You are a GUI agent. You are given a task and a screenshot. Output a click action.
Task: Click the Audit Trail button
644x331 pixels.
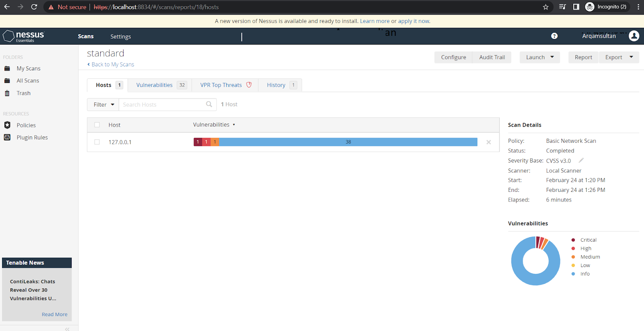(492, 57)
